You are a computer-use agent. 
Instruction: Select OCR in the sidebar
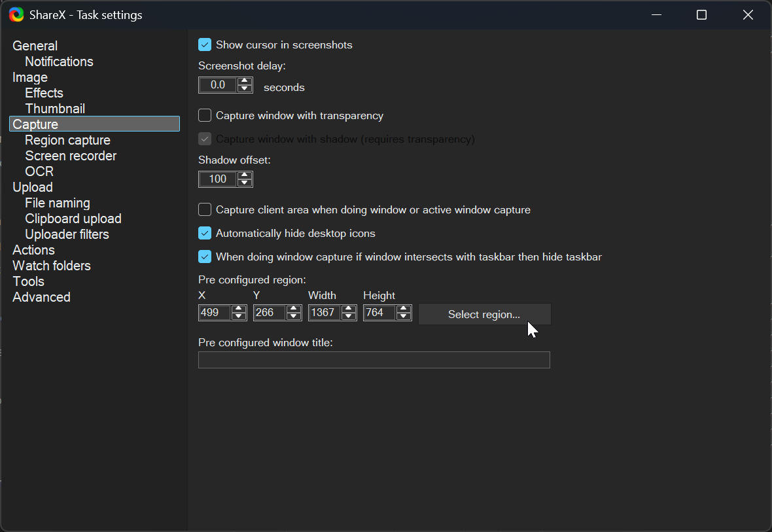pyautogui.click(x=39, y=171)
